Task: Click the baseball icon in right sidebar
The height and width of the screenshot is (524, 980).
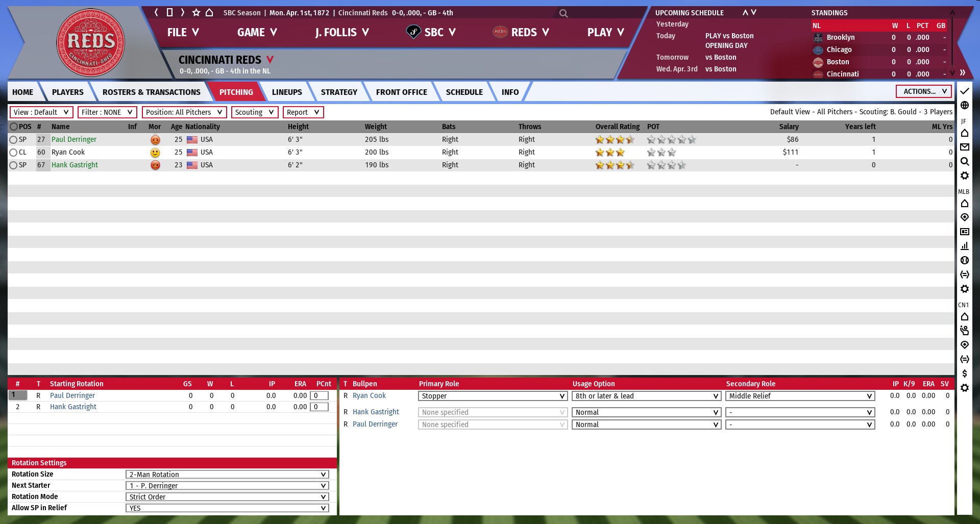Action: pos(964,260)
